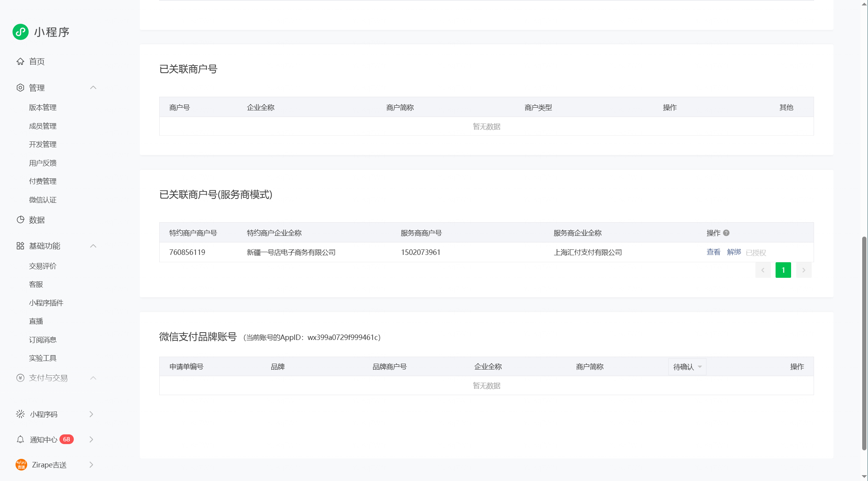This screenshot has width=868, height=481.
Task: Click the next page arrow in pagination
Action: coord(804,270)
